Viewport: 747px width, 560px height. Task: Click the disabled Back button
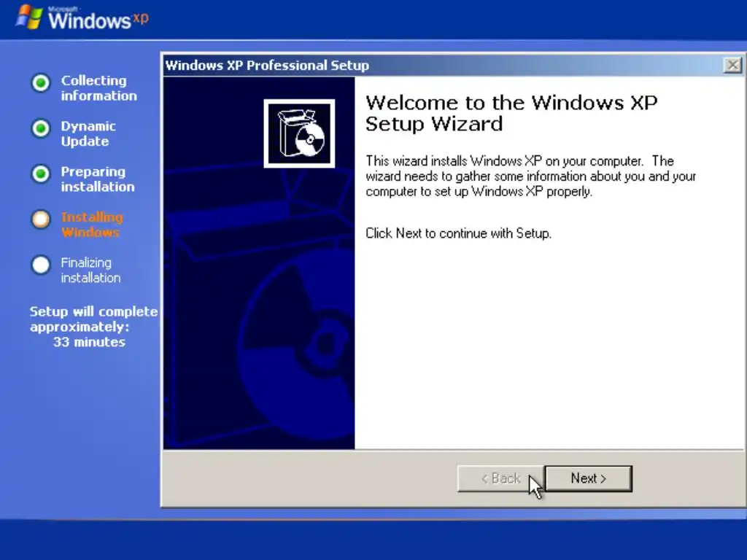tap(500, 478)
